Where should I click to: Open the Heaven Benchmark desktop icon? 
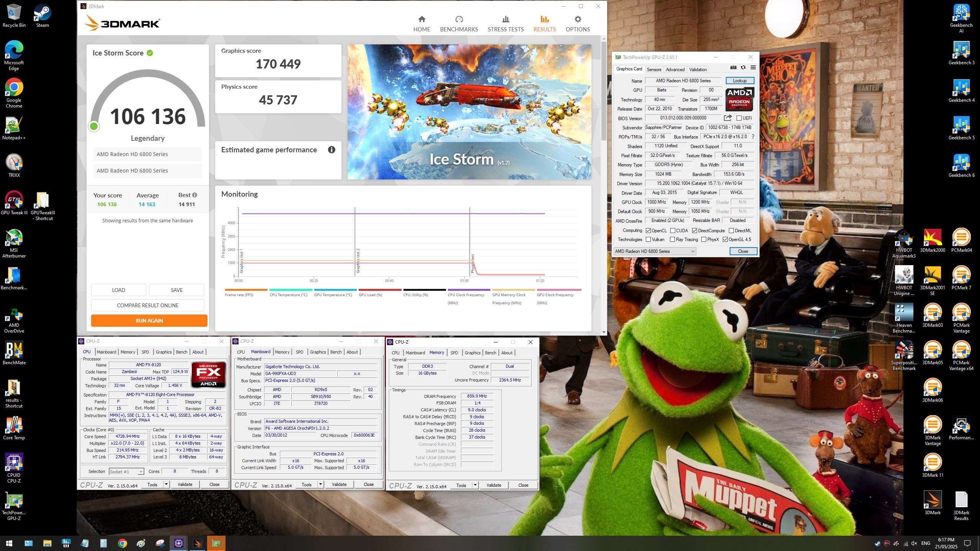tap(904, 318)
